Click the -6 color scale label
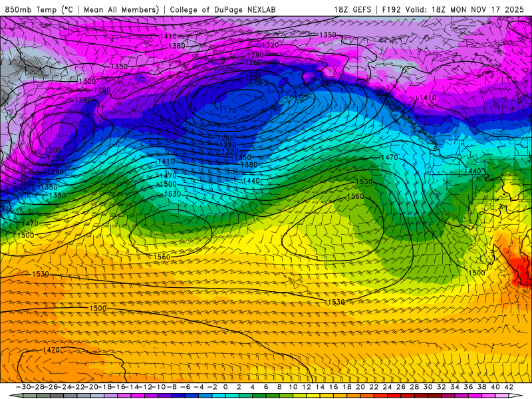This screenshot has height=399, width=532. tap(186, 387)
